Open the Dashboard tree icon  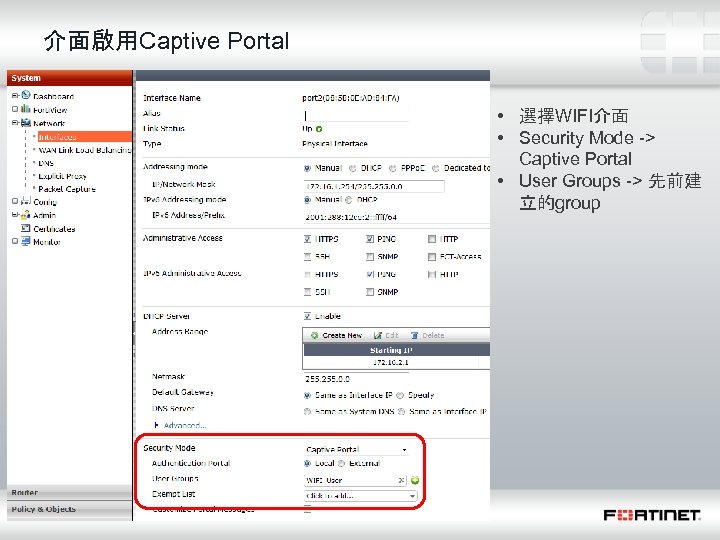[x=26, y=95]
